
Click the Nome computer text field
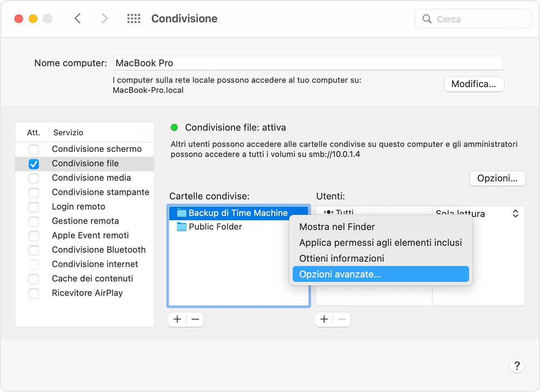tap(308, 63)
